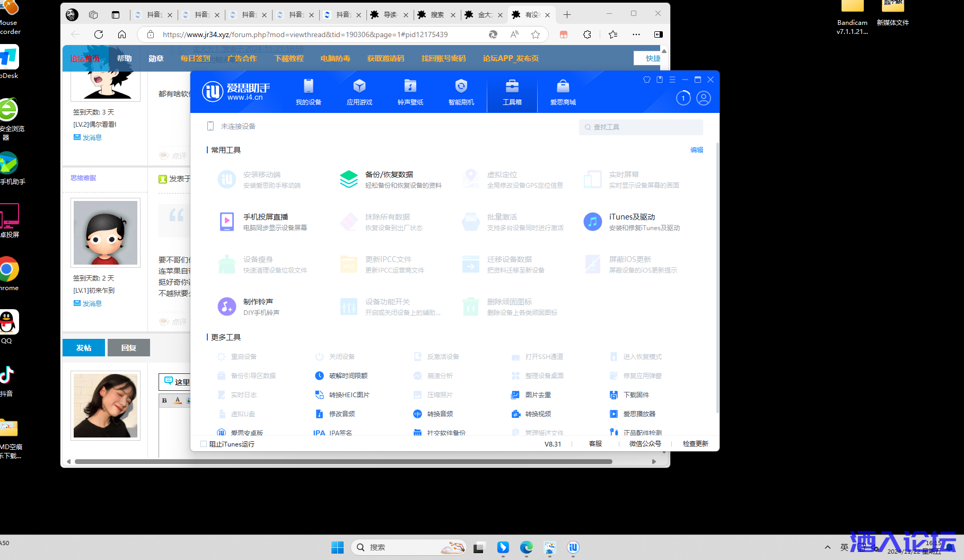Viewport: 964px width, 560px height.
Task: Expand the system tray hidden icons chevron
Action: tap(827, 547)
